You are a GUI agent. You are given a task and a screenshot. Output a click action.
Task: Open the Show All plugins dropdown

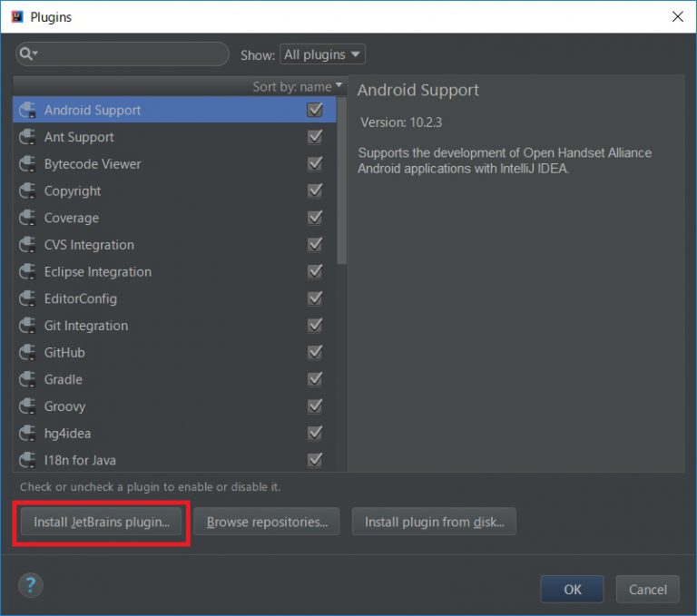tap(322, 54)
